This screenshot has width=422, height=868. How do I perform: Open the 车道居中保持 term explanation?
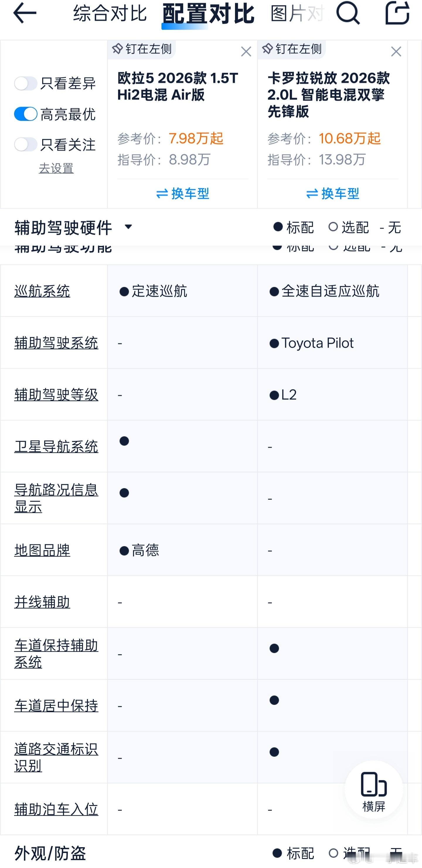coord(56,705)
